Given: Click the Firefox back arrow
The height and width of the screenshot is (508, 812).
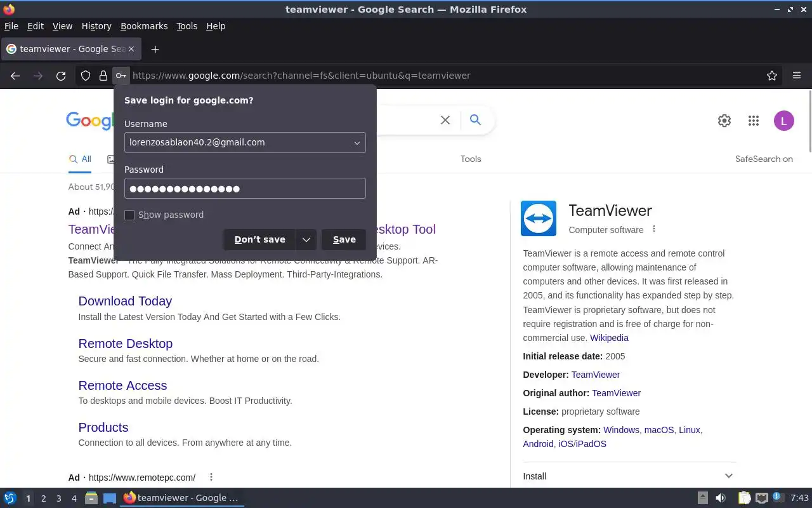Looking at the screenshot, I should 15,76.
